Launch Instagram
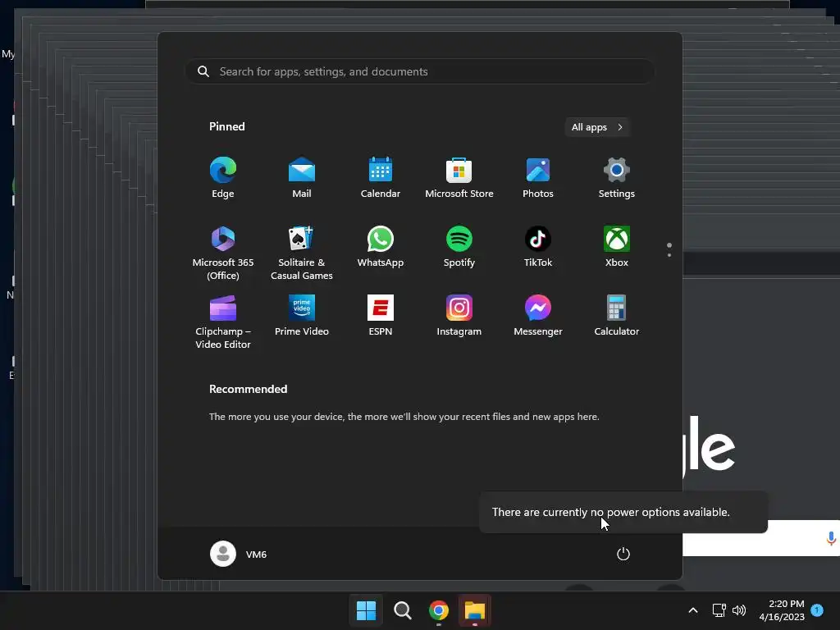Viewport: 840px width, 630px height. coord(459,316)
